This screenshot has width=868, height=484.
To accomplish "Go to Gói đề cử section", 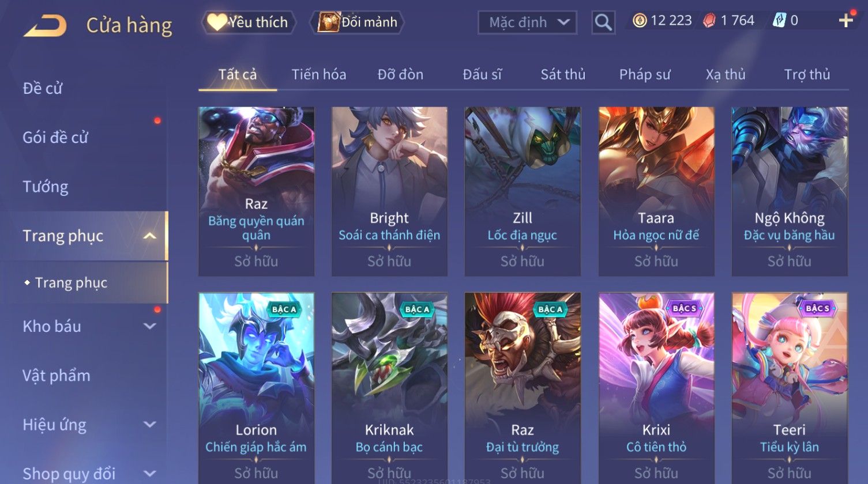I will click(55, 137).
